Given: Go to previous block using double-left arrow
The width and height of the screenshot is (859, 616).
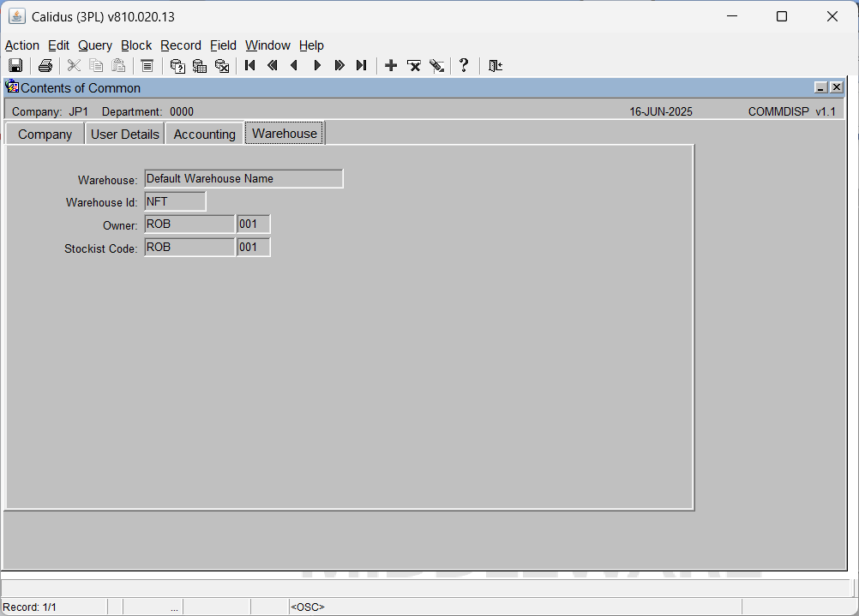Looking at the screenshot, I should [x=273, y=66].
